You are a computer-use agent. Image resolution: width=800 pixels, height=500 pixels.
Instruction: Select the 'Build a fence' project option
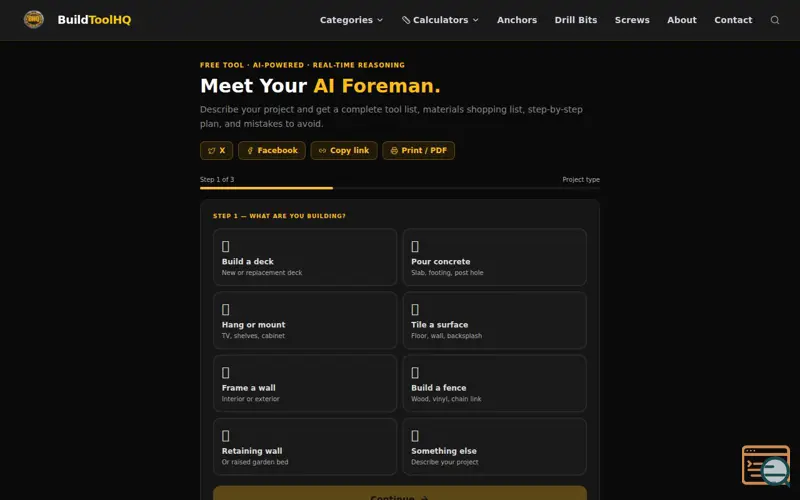point(494,383)
